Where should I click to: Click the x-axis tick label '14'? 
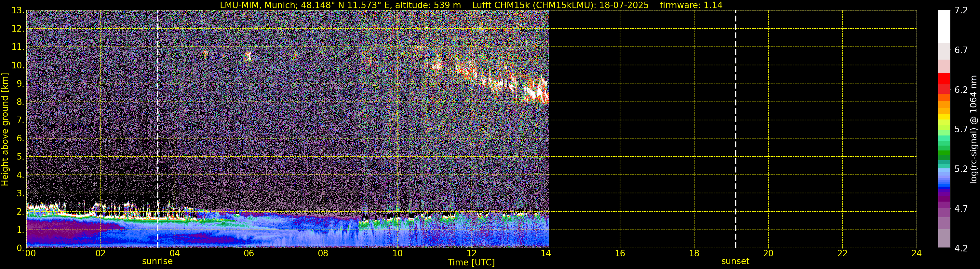point(545,253)
